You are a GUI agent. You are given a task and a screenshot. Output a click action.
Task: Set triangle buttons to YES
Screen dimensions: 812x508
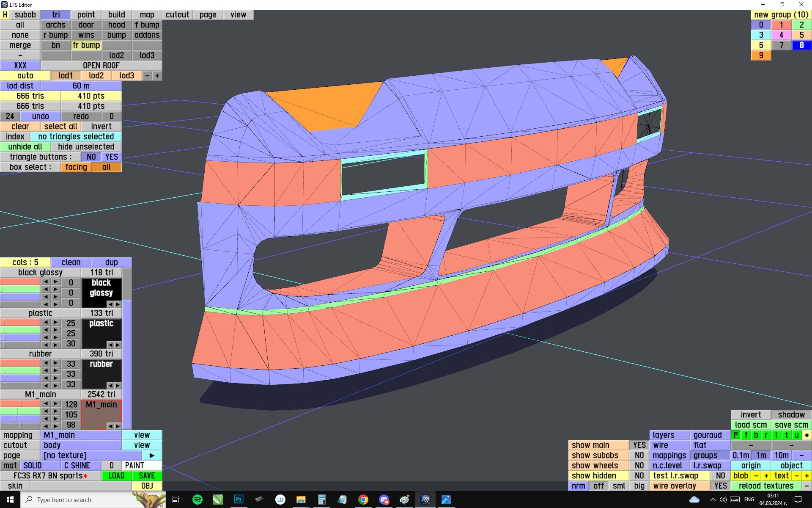coord(112,157)
